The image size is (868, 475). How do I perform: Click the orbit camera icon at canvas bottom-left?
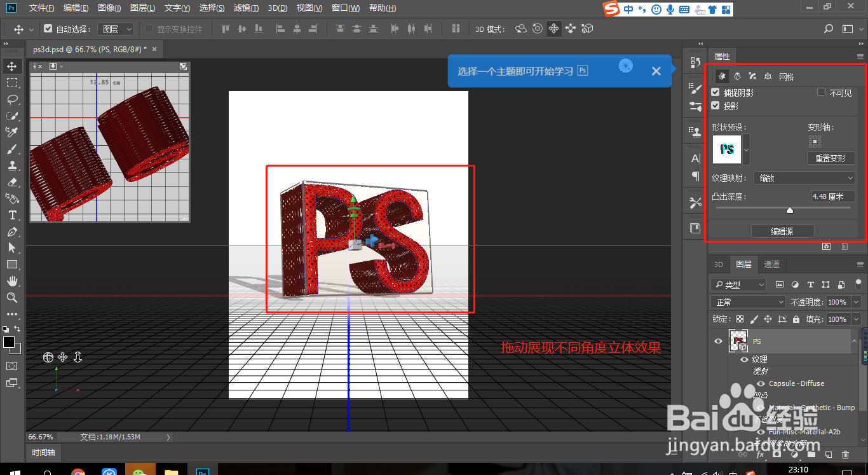click(48, 357)
